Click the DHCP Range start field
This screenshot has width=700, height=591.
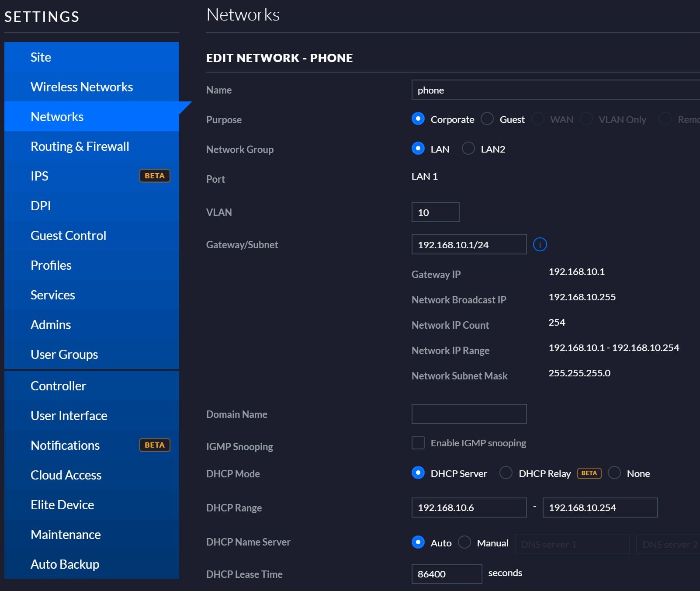(x=469, y=508)
